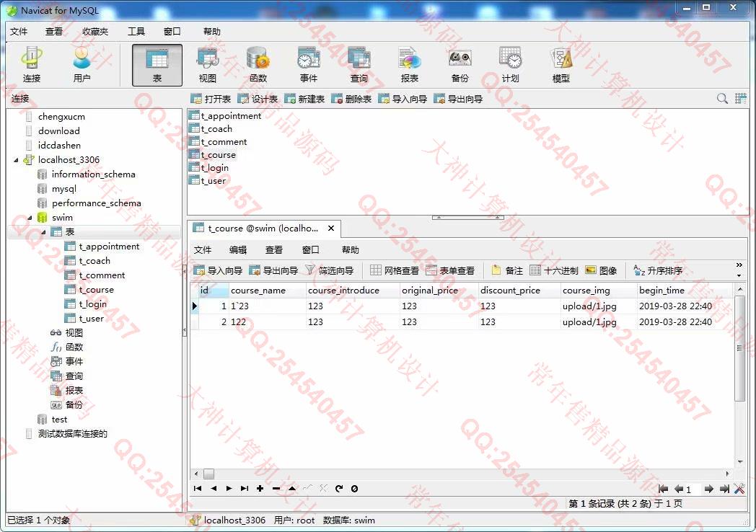Click table tab 导出向导 export wizard
This screenshot has width=756, height=532.
273,270
